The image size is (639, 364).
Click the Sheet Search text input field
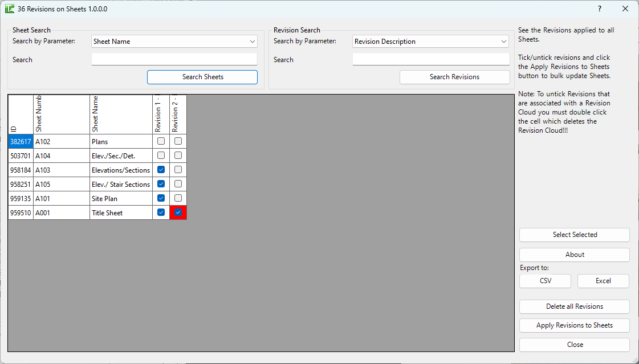[174, 59]
